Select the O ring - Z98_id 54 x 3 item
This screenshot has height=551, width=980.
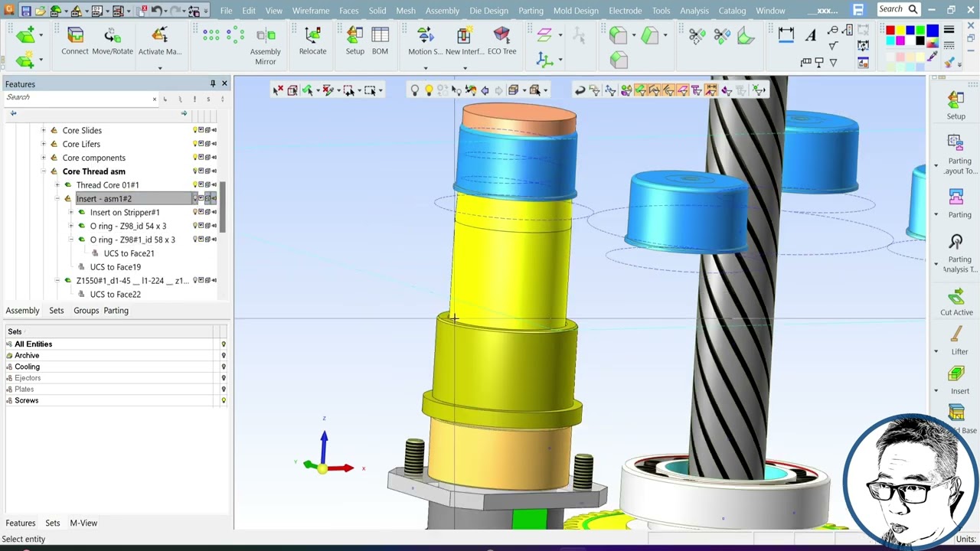128,226
